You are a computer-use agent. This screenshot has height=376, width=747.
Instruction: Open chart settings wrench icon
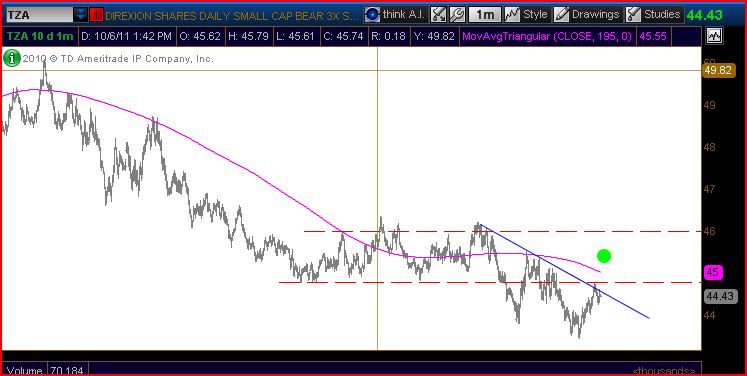click(x=456, y=15)
